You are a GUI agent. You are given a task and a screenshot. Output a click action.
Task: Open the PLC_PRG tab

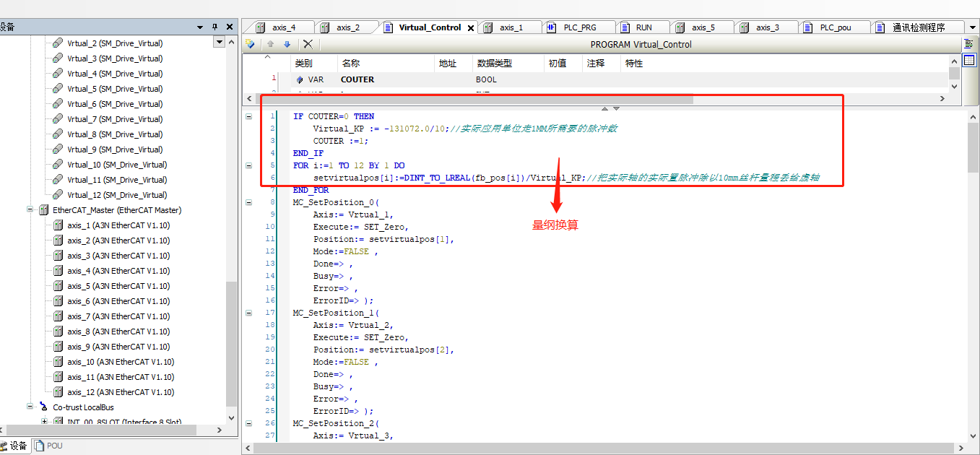tap(580, 27)
